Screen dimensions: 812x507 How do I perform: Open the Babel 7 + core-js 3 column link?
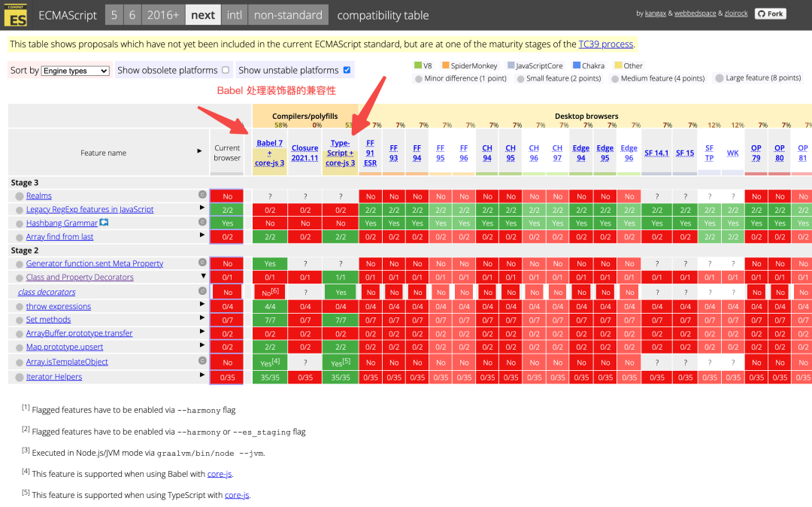tap(269, 153)
